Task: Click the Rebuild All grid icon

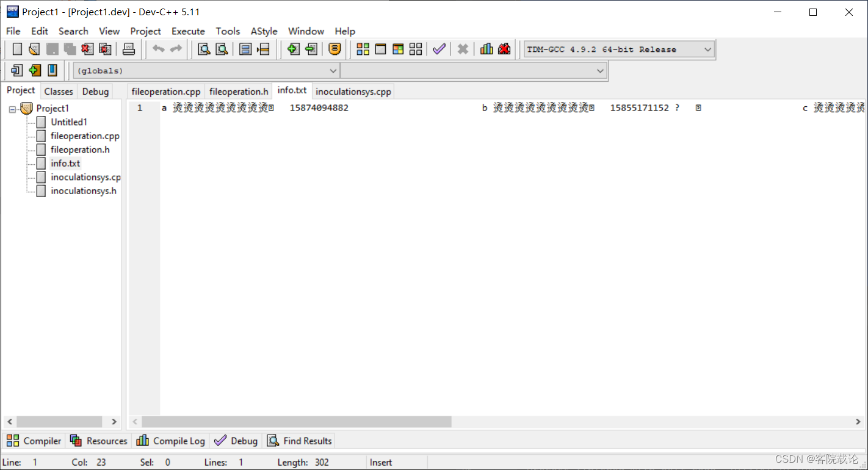Action: 416,49
